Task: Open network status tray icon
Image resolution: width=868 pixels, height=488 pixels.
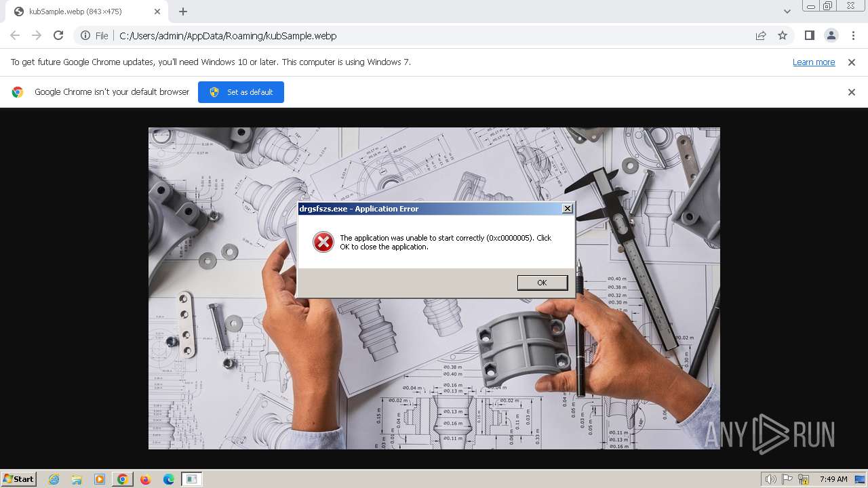Action: [804, 479]
